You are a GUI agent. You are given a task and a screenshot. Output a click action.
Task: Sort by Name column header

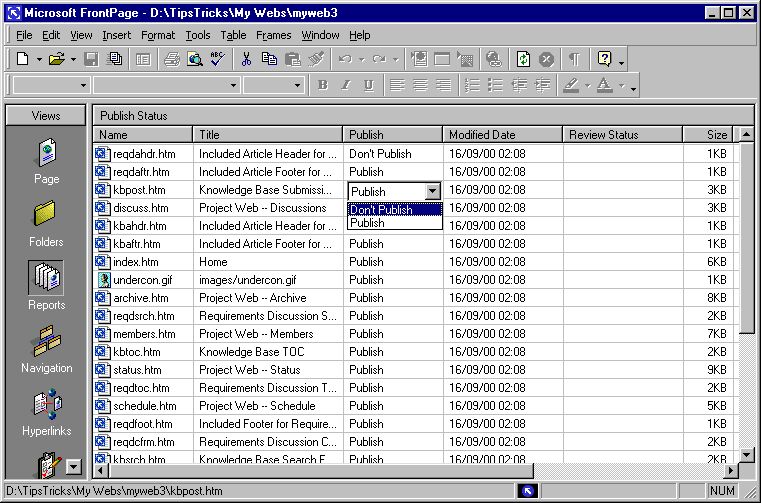143,134
